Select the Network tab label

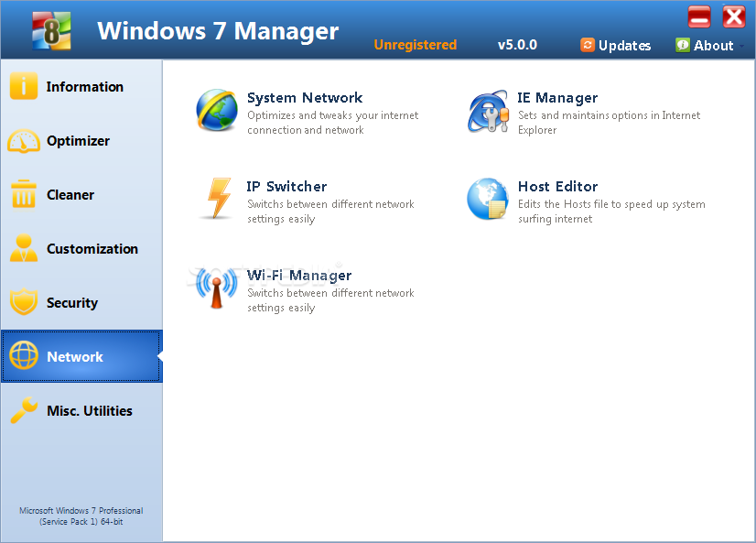75,357
